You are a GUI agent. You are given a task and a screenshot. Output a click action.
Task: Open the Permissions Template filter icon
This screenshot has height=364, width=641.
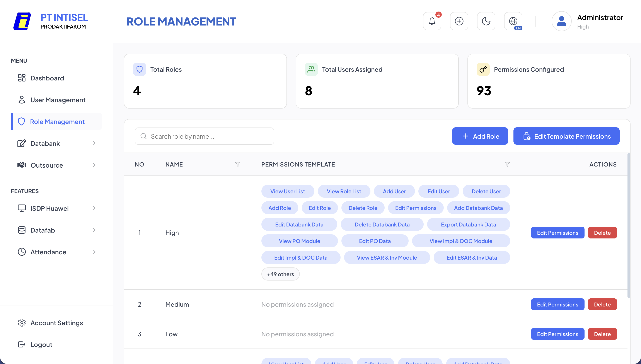tap(507, 164)
